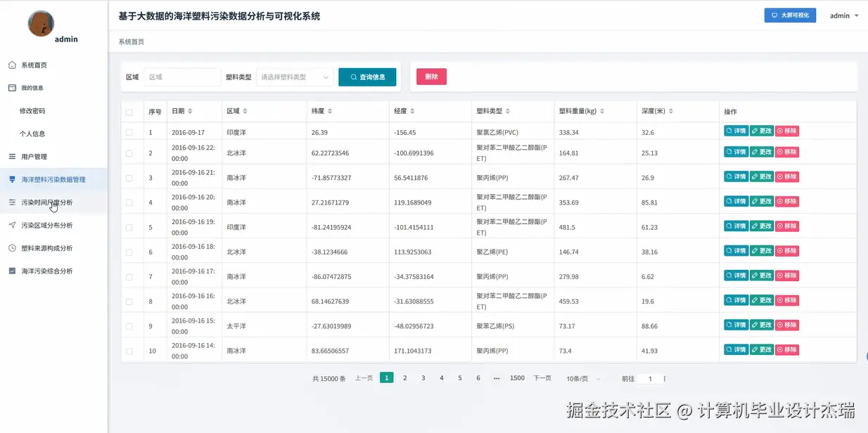This screenshot has height=433, width=868.
Task: Check the row 3 checkbox
Action: (x=129, y=178)
